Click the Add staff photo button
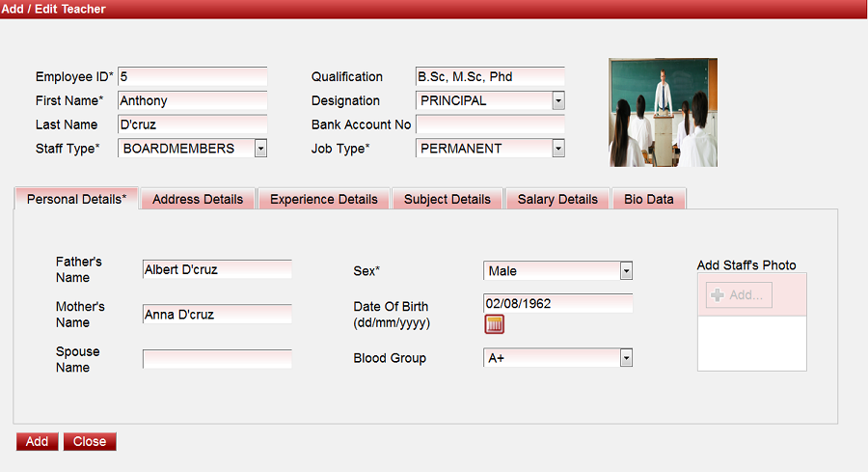Screen dimensions: 868x472 [739, 295]
